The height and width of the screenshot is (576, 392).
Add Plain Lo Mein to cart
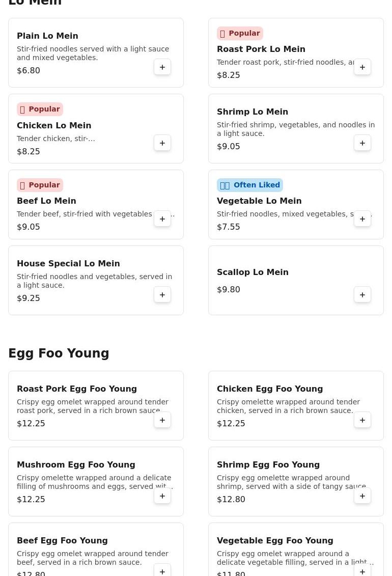(x=162, y=67)
